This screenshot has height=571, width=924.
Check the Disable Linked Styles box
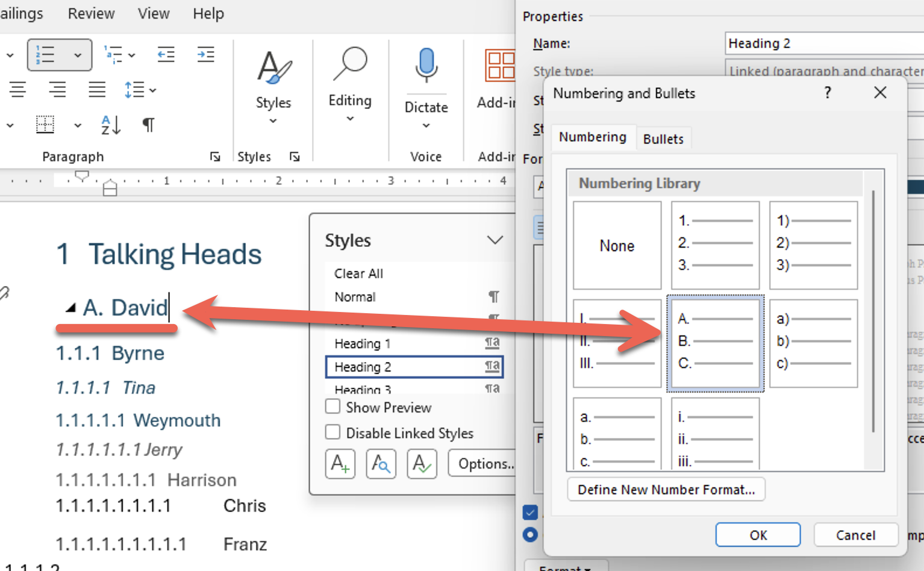click(x=333, y=432)
